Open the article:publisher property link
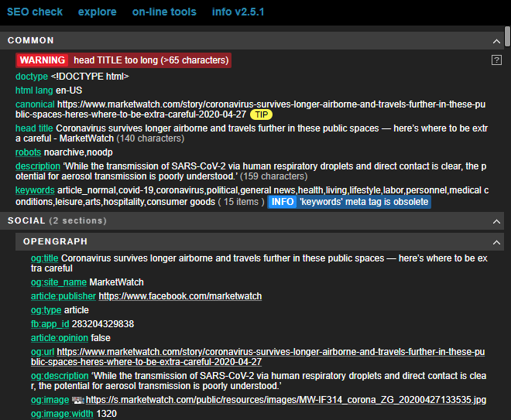 tap(63, 296)
